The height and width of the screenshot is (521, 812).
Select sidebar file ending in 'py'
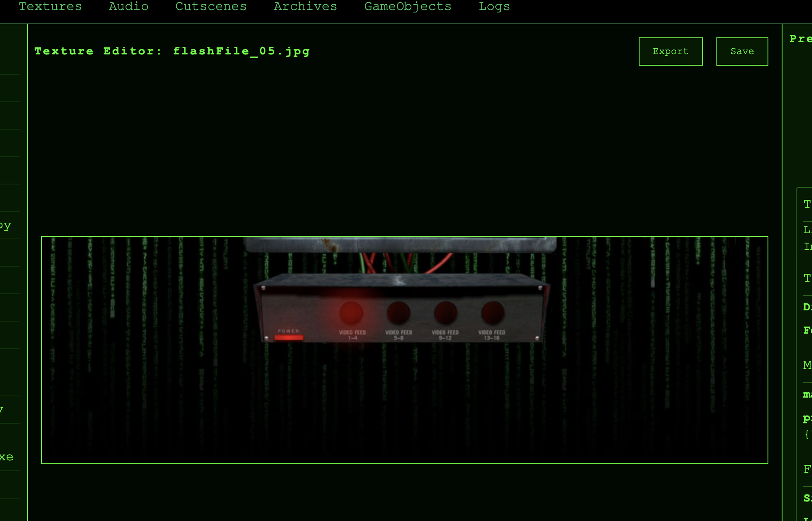pos(6,226)
